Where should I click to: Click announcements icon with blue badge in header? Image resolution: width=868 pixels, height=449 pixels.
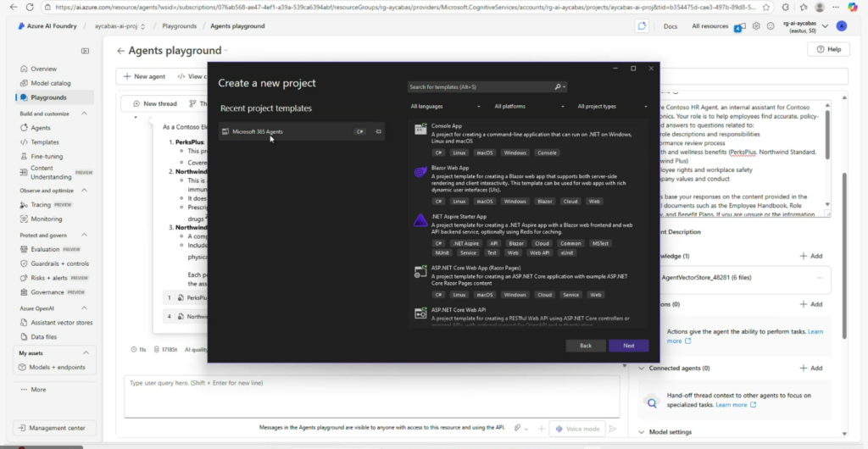740,26
